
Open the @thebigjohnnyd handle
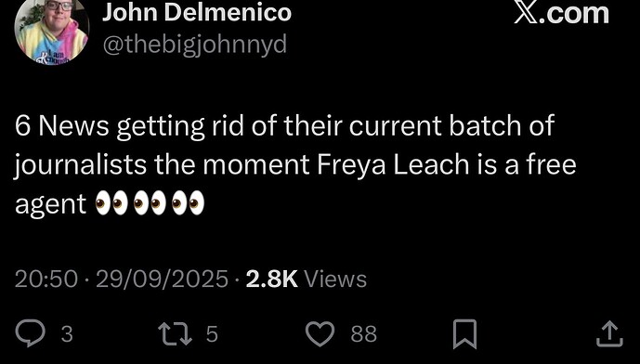[x=195, y=44]
